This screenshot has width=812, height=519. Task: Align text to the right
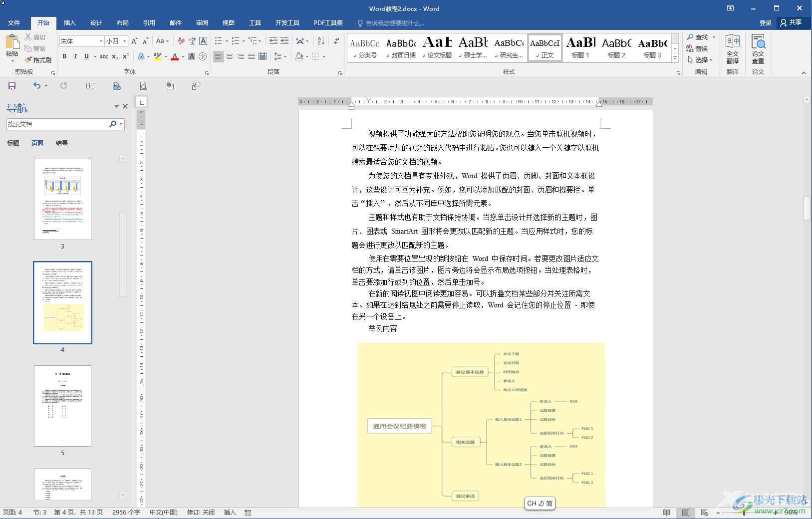pos(241,56)
